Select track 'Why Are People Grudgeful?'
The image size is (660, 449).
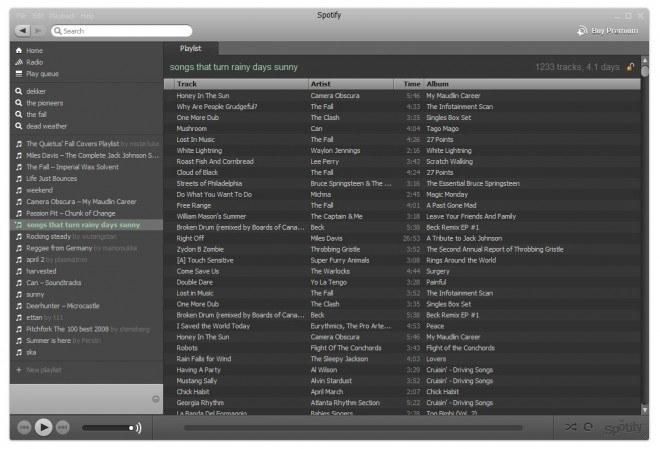tap(217, 107)
